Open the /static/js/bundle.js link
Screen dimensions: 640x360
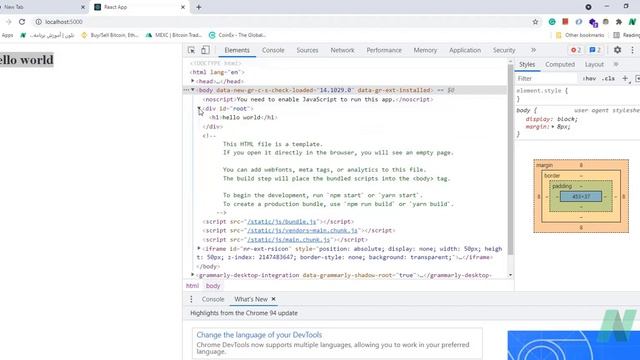coord(282,222)
